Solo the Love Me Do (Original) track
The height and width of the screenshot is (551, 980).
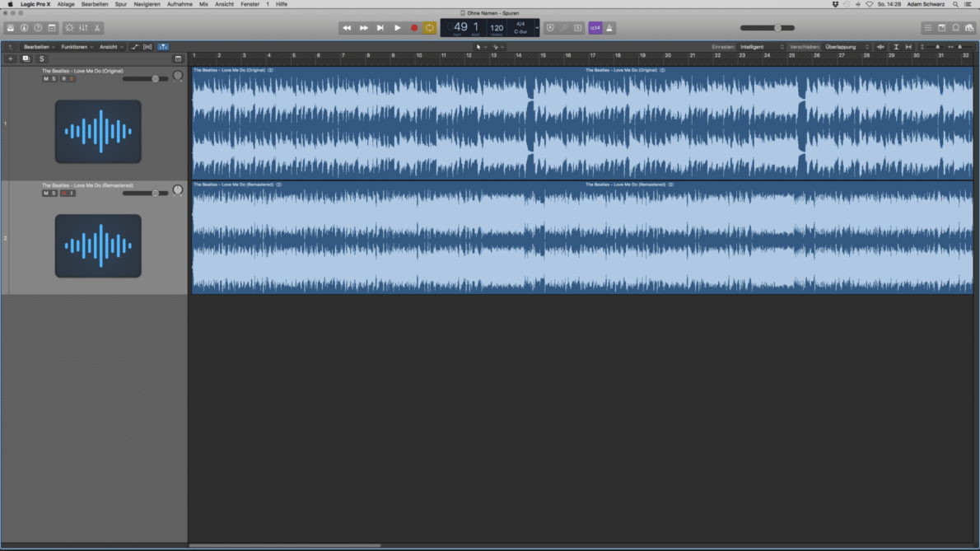pos(54,79)
